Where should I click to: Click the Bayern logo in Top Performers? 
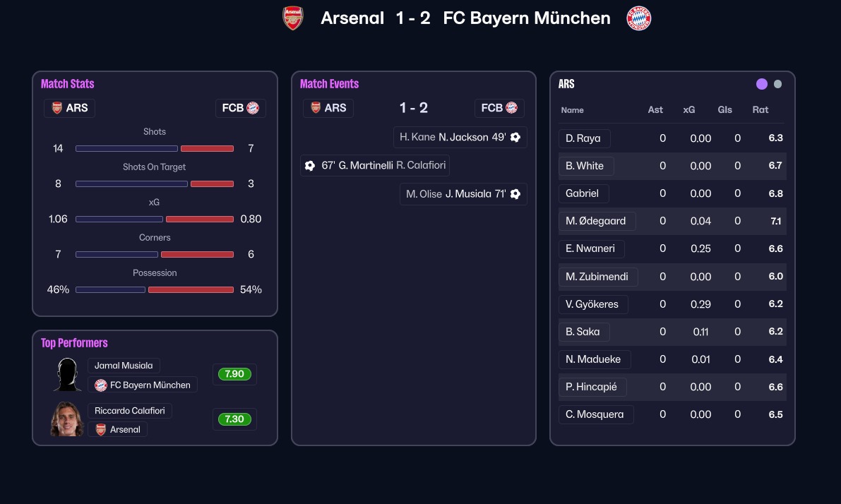point(101,385)
